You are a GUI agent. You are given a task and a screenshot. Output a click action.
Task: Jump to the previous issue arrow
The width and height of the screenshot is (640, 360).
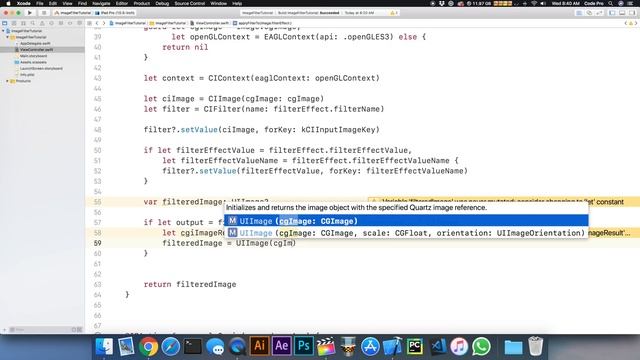point(625,23)
